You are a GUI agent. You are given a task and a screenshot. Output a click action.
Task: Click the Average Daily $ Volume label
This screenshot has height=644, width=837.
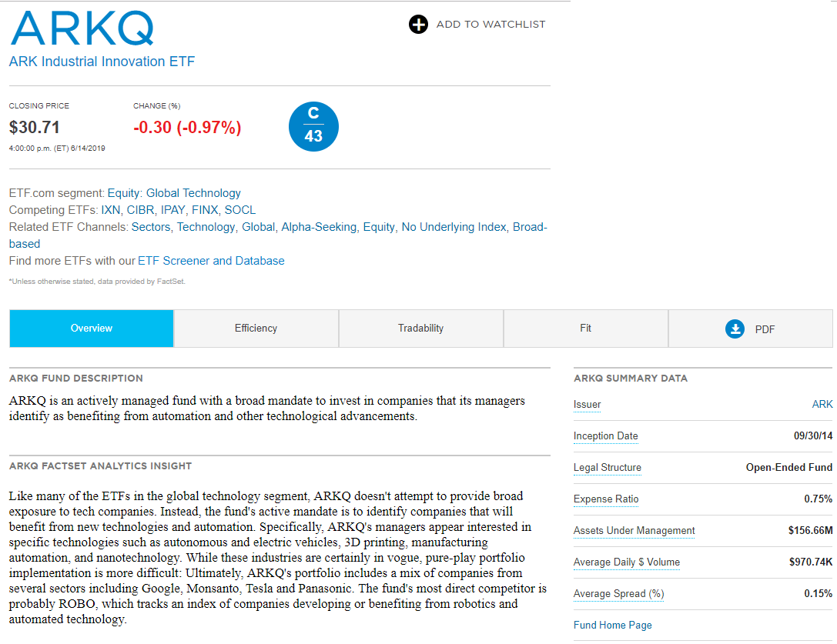627,562
